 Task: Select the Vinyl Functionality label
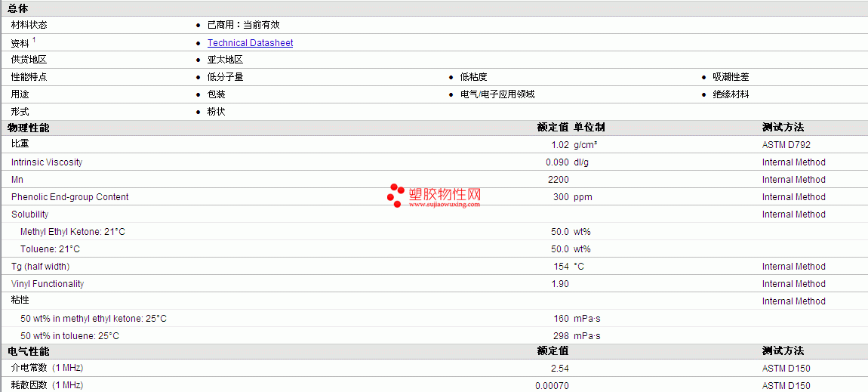(48, 283)
